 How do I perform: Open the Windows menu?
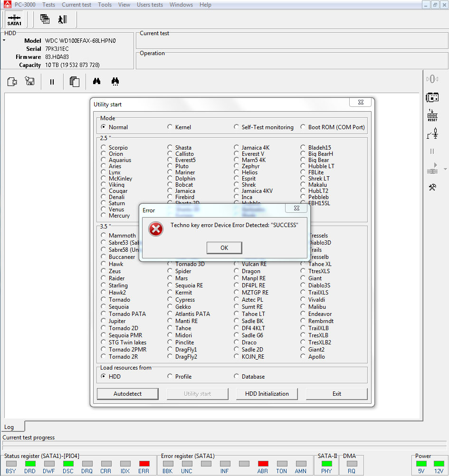181,5
